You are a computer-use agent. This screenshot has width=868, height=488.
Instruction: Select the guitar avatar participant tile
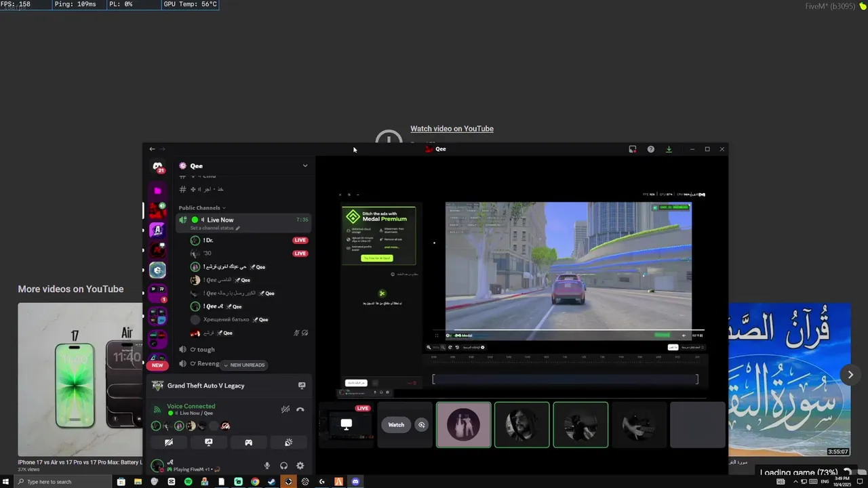[639, 425]
